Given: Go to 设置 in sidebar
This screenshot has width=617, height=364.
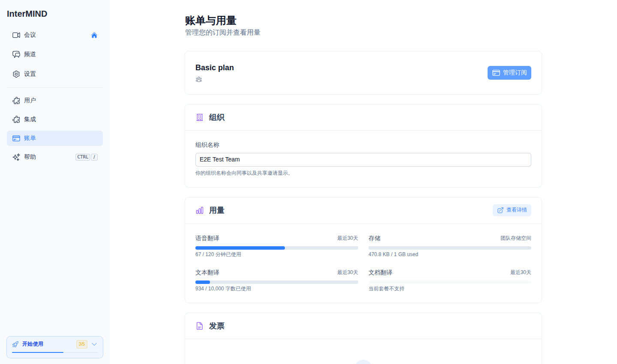Looking at the screenshot, I should (x=55, y=74).
